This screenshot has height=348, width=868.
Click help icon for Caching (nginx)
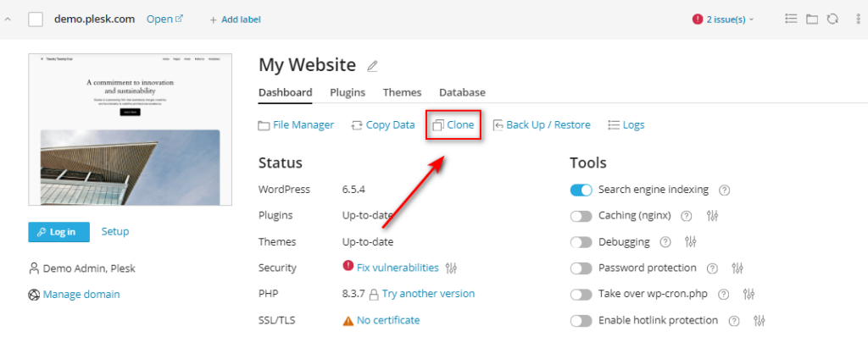point(687,216)
